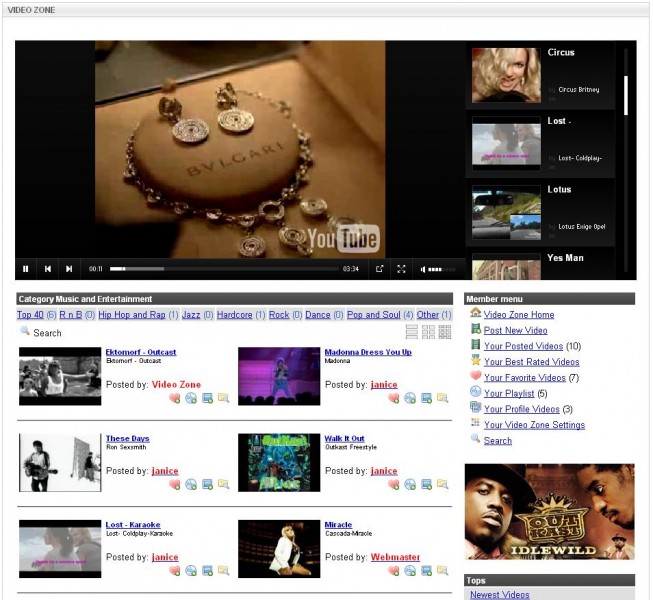Open the player pop-out window icon
653x600 pixels.
379,269
